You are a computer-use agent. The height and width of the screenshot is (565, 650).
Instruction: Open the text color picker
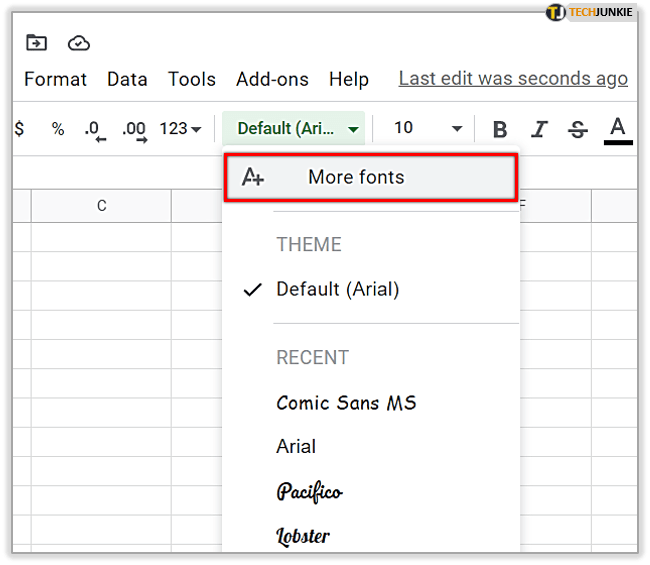pos(618,129)
